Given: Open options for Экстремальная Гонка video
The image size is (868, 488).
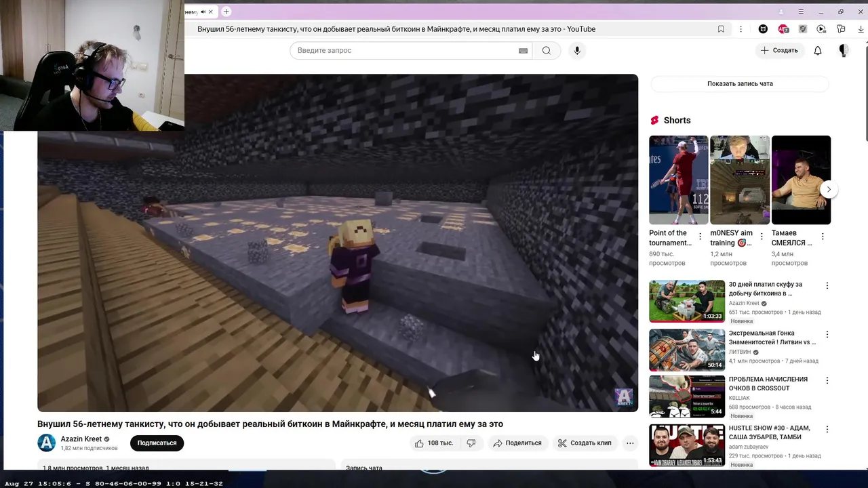Looking at the screenshot, I should pos(827,335).
